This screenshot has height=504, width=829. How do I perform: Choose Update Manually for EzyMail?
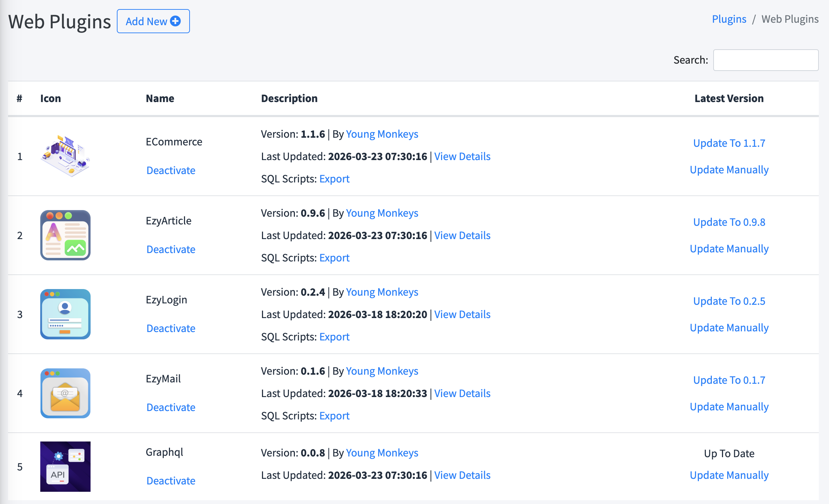(729, 406)
